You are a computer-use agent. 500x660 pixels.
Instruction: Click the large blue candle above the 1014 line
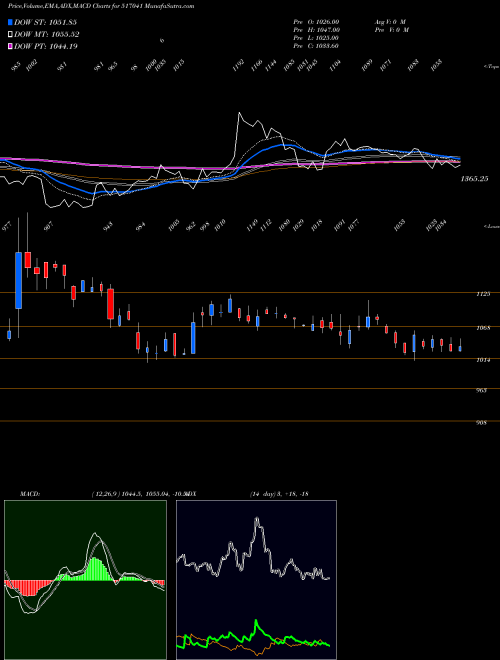193,338
